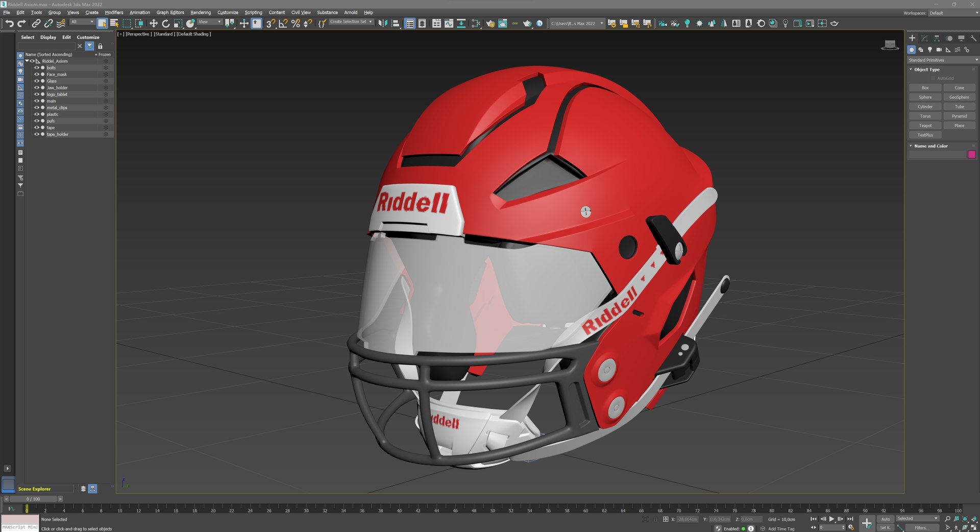Collapse the Riddel_Axiom tree node
The image size is (980, 532).
(27, 61)
